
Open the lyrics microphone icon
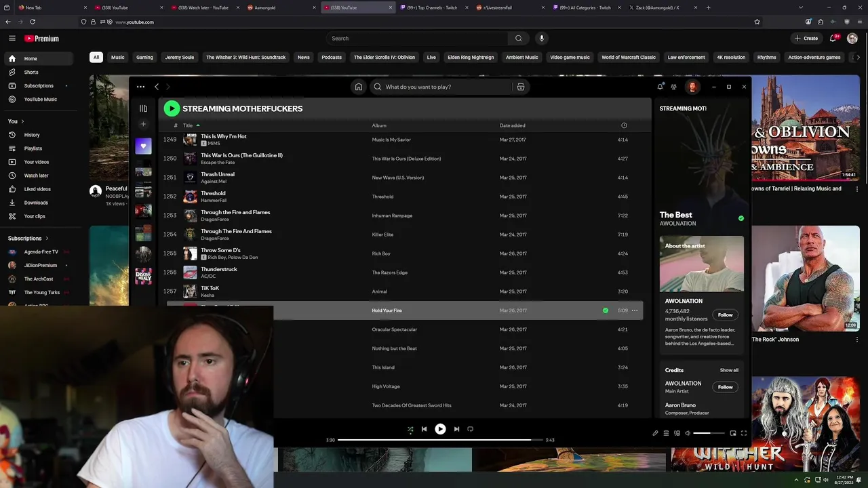pyautogui.click(x=655, y=433)
